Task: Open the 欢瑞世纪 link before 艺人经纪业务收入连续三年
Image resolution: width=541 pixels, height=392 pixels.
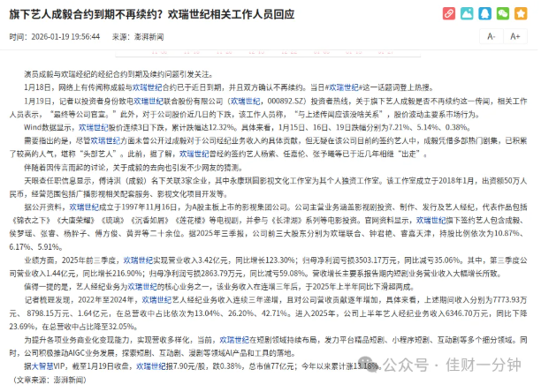Action: tap(156, 300)
